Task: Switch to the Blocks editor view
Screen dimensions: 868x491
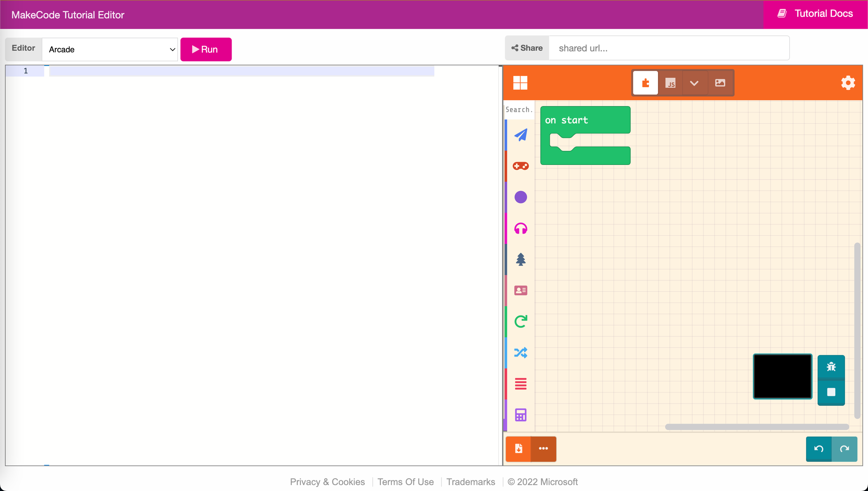Action: pyautogui.click(x=645, y=83)
